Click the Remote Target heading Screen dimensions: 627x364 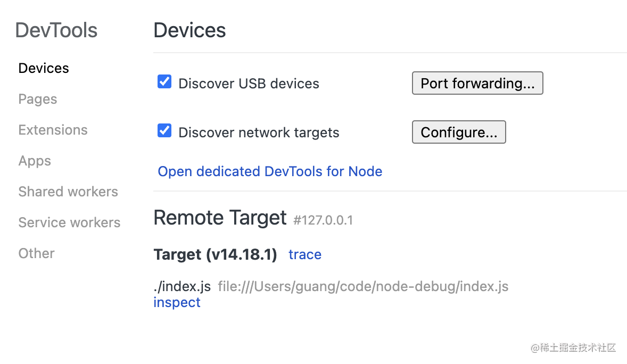(x=220, y=218)
